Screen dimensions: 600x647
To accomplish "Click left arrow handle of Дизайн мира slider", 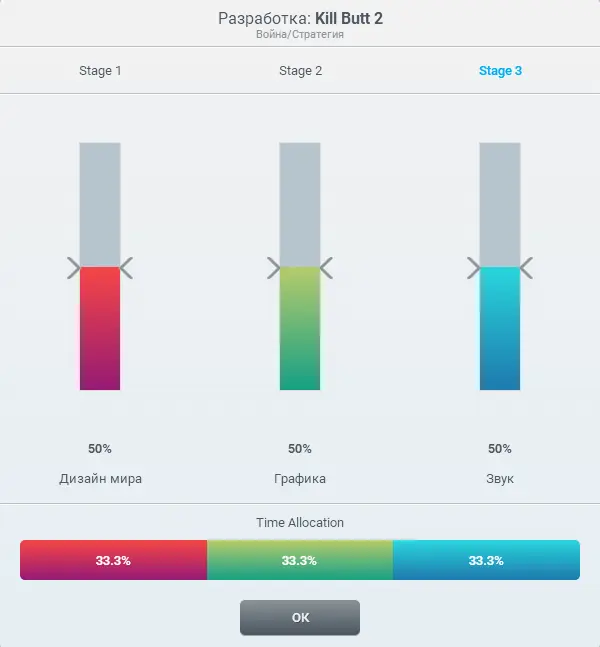I will pos(73,268).
